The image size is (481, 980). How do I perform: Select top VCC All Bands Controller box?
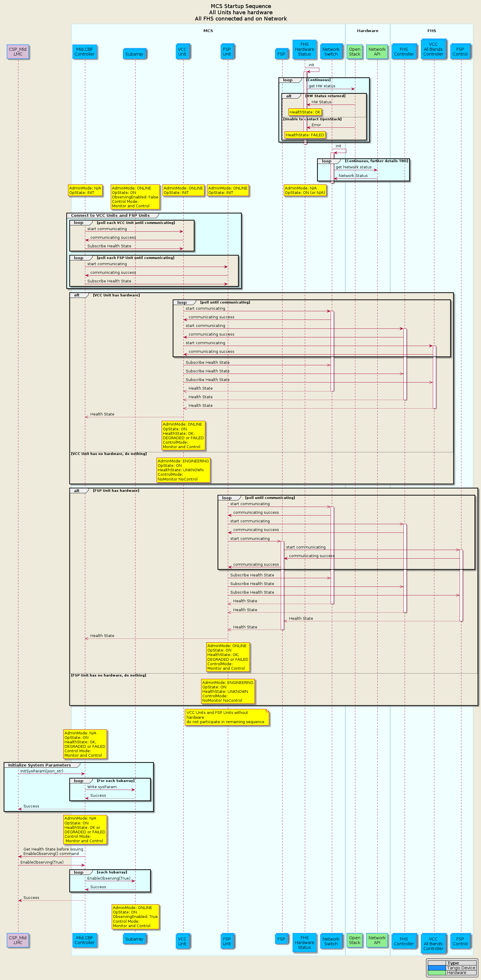(x=433, y=50)
